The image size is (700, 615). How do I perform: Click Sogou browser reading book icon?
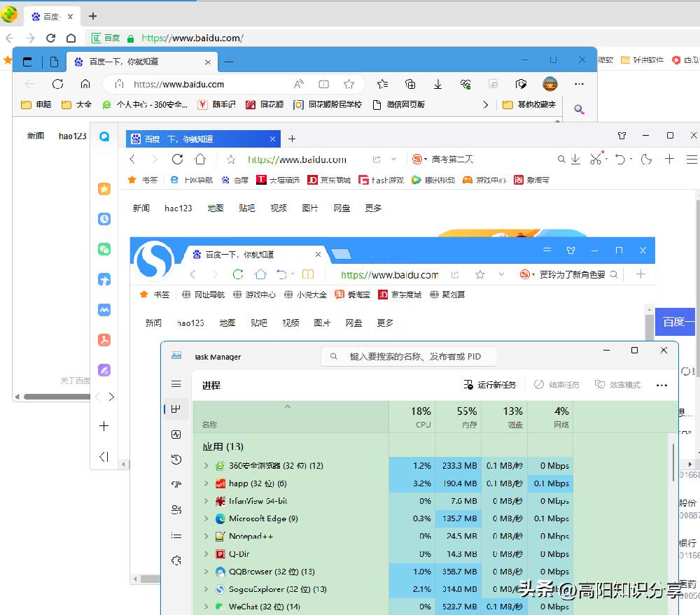point(308,274)
